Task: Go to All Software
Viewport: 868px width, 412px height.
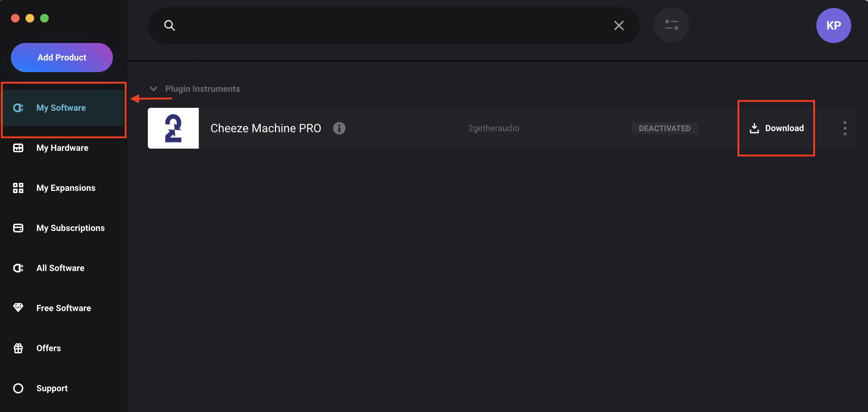Action: (x=60, y=268)
